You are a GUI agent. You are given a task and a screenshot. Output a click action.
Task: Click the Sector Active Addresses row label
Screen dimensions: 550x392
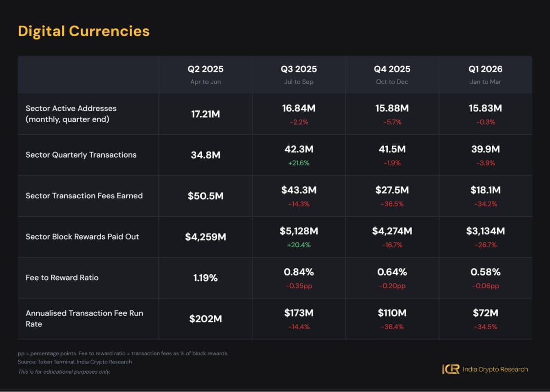click(x=71, y=114)
